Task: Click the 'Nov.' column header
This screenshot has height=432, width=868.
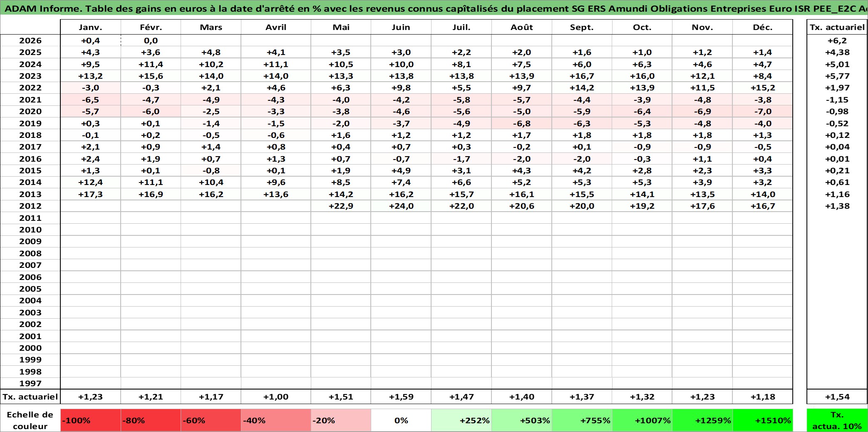Action: coord(702,27)
